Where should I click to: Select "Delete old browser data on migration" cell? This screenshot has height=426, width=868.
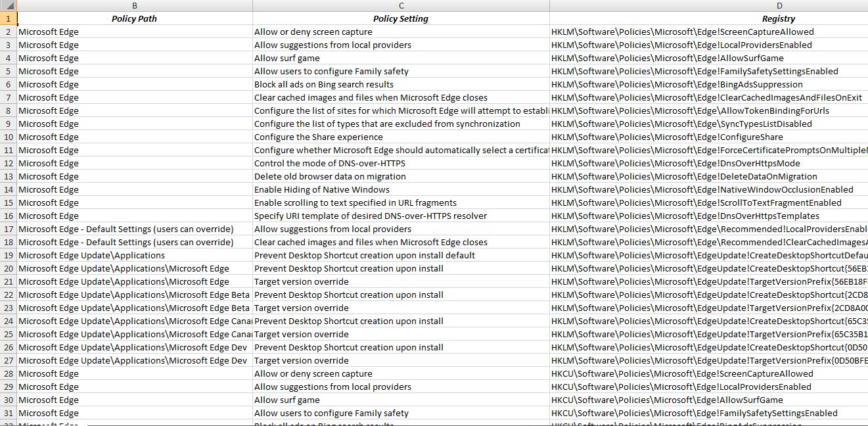[401, 176]
